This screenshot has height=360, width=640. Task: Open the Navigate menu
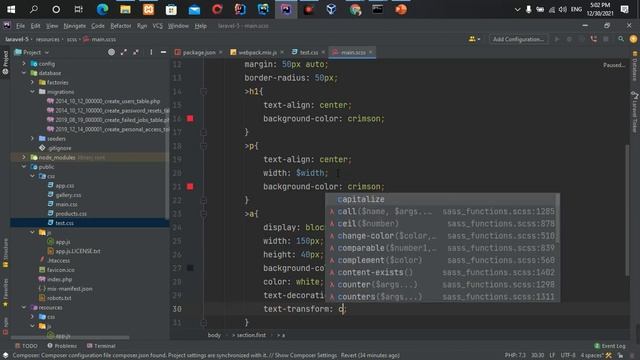click(75, 26)
